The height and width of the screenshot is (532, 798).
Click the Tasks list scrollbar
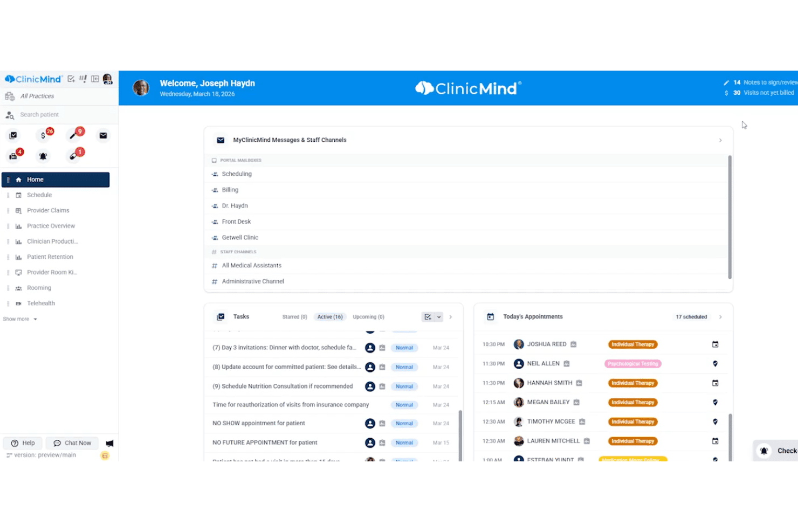pos(460,436)
